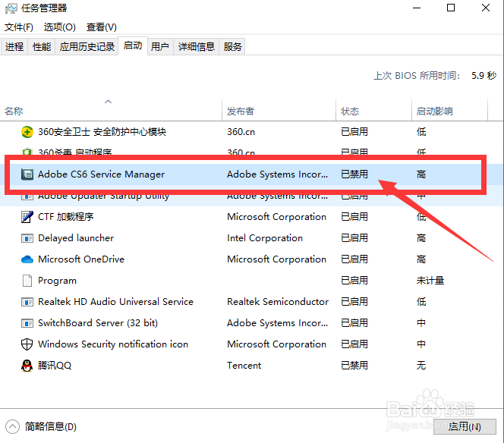Click the Delayed launcher icon
Viewport: 504px width, 443px height.
(27, 238)
